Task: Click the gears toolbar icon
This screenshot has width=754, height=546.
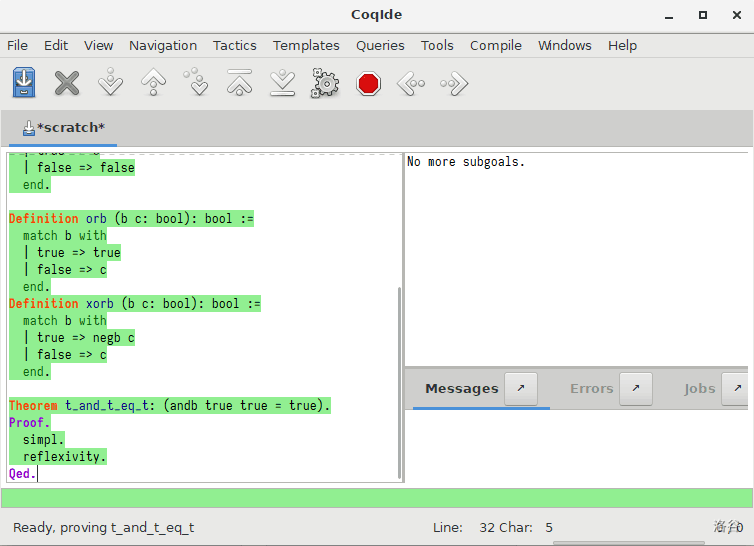Action: 325,83
